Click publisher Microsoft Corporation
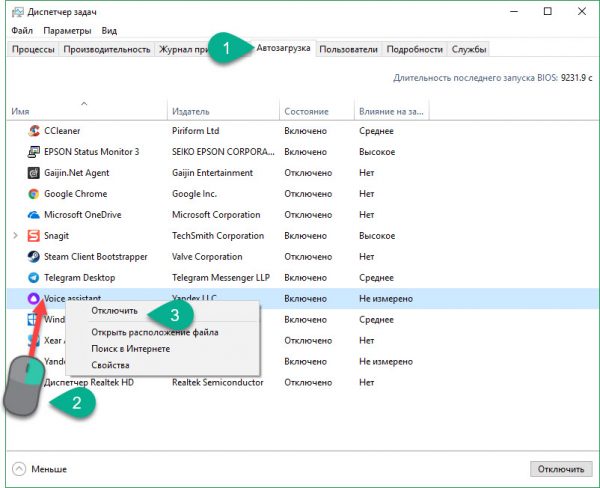The image size is (600, 488). pos(216,215)
